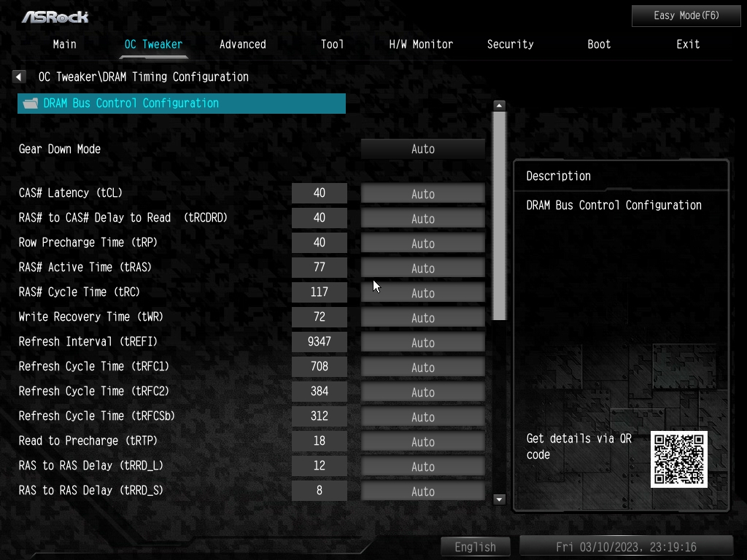The width and height of the screenshot is (747, 560).
Task: Go to the Tool tab
Action: click(332, 44)
